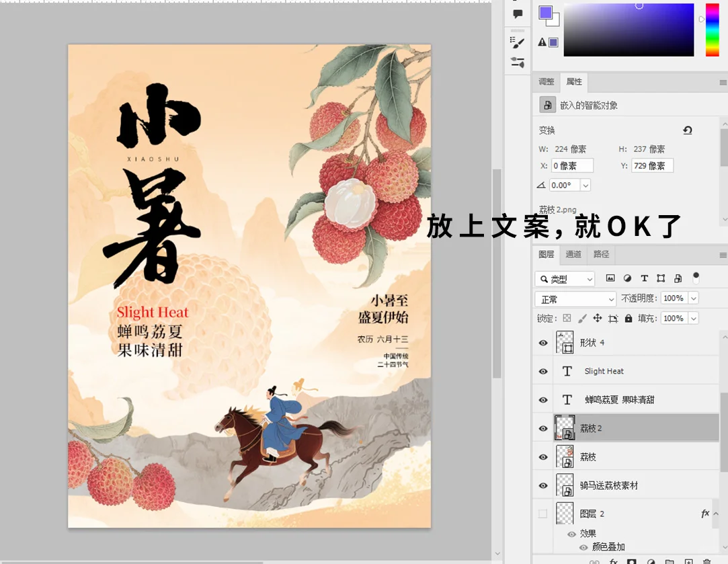Lock image pixels brush icon
This screenshot has width=728, height=564.
(582, 318)
